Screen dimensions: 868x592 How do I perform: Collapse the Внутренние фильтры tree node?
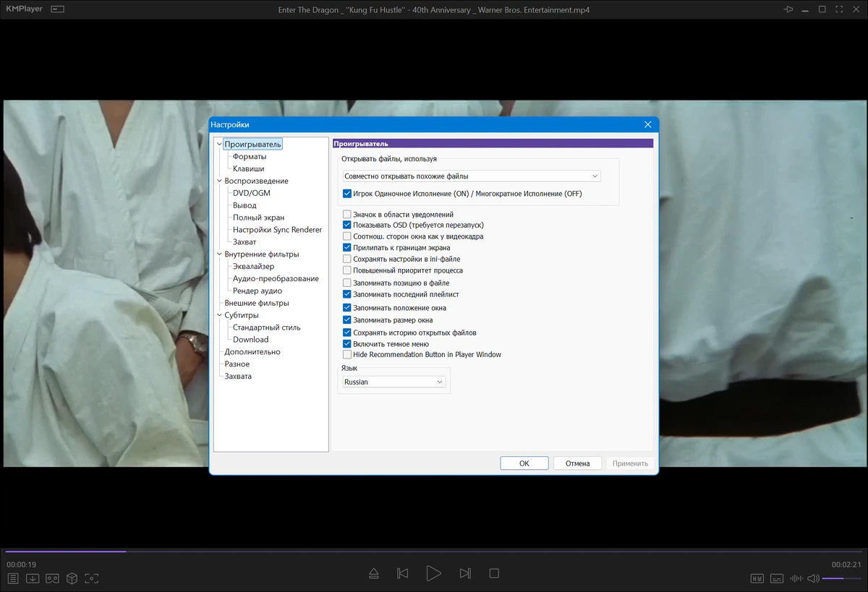coord(219,254)
